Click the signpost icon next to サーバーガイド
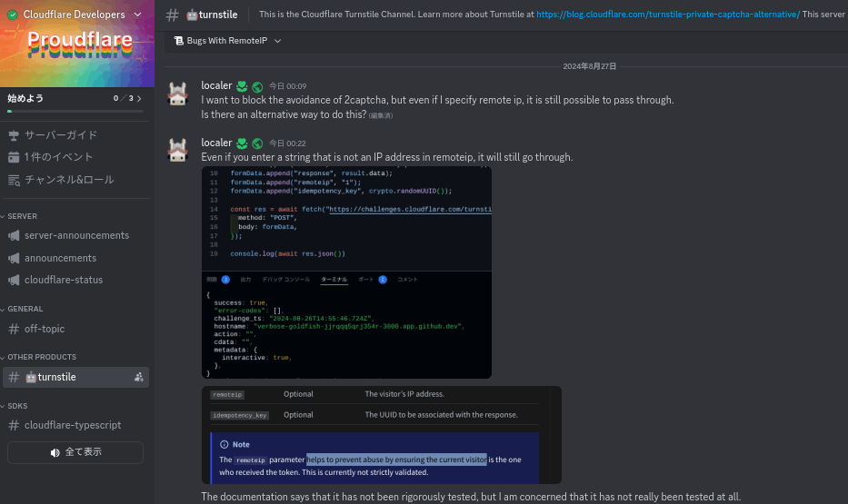The height and width of the screenshot is (504, 848). [14, 135]
